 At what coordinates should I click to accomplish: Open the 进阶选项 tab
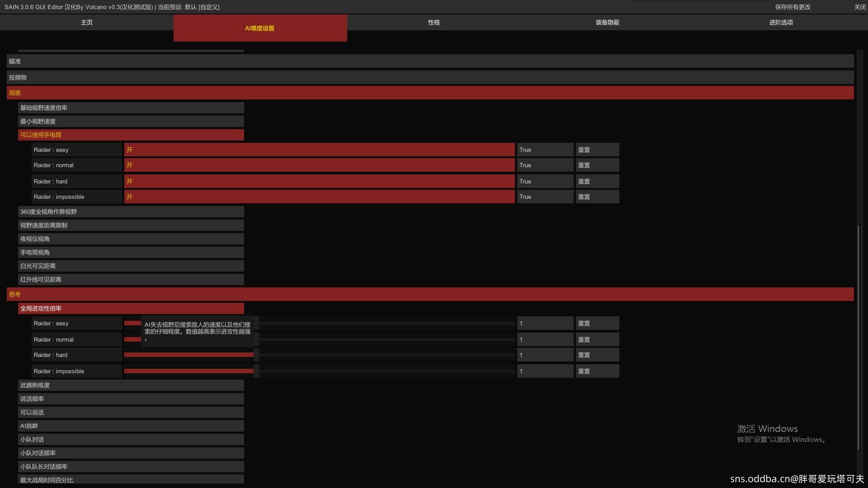click(781, 22)
